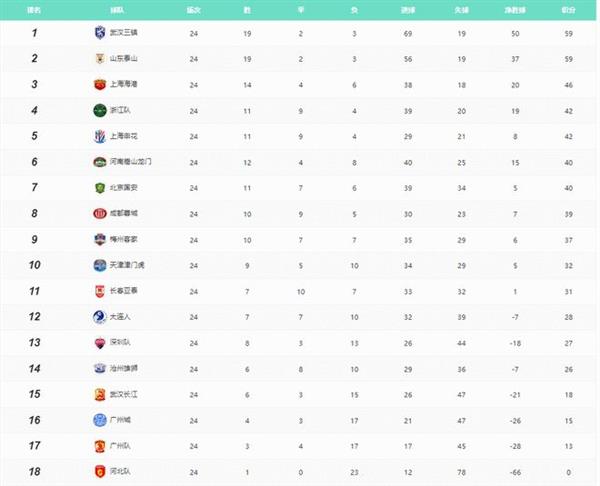Image resolution: width=600 pixels, height=486 pixels.
Task: Click the Chengdu Rongcheng (成都蓉城) red logo
Action: click(x=100, y=214)
